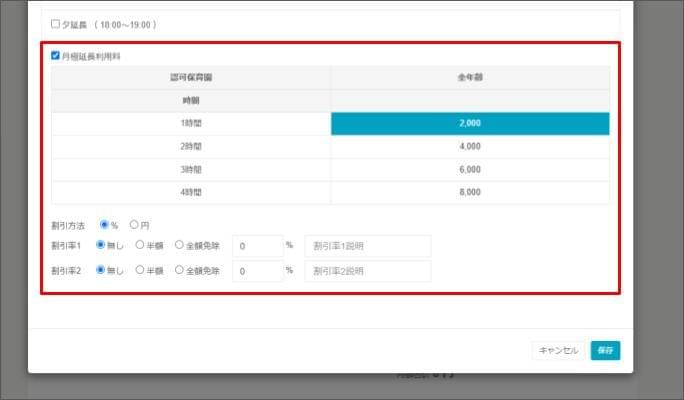Screen dimensions: 684x400
Task: Select 無し for 割引率2
Action: [x=100, y=269]
